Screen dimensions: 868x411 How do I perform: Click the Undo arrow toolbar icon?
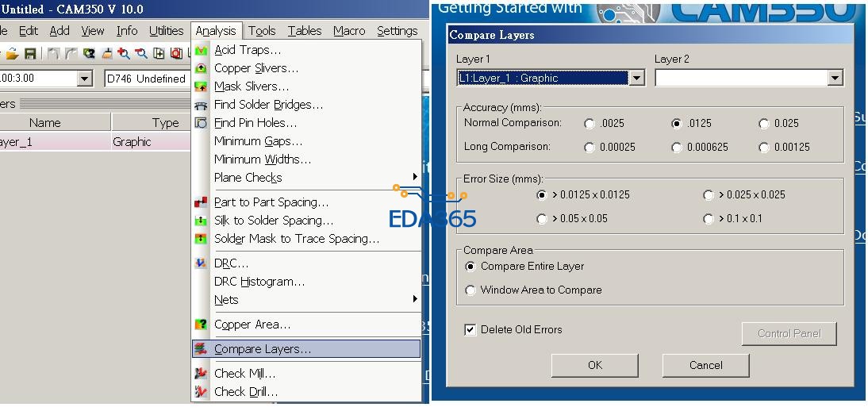pos(54,54)
